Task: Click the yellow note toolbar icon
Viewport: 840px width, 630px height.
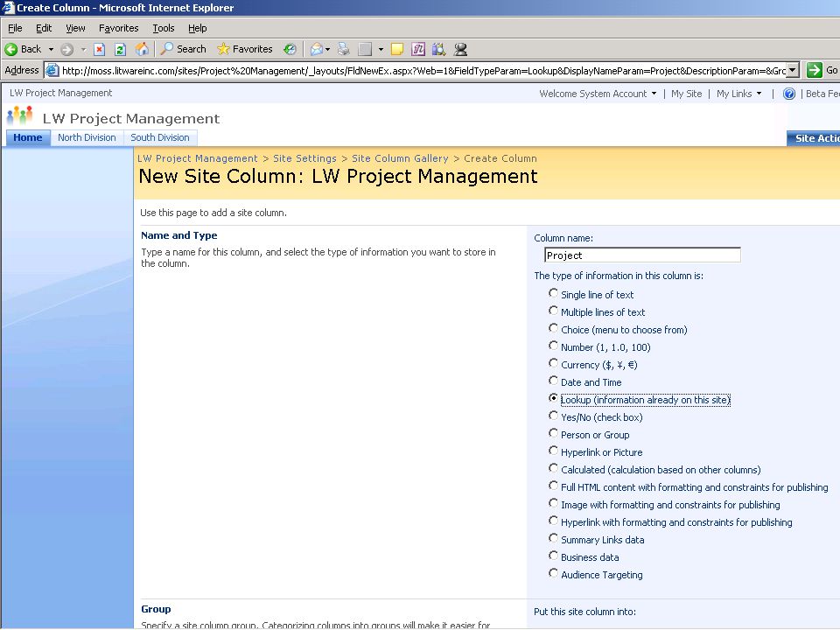Action: [x=397, y=50]
